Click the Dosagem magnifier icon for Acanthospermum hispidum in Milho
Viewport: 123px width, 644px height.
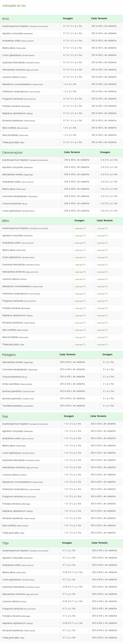coord(84,228)
